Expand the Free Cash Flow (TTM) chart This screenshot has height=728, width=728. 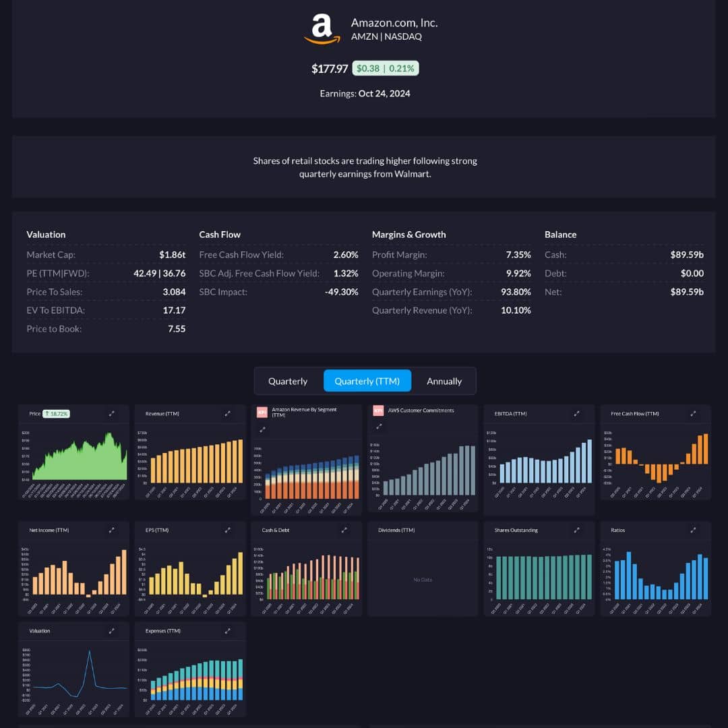693,413
